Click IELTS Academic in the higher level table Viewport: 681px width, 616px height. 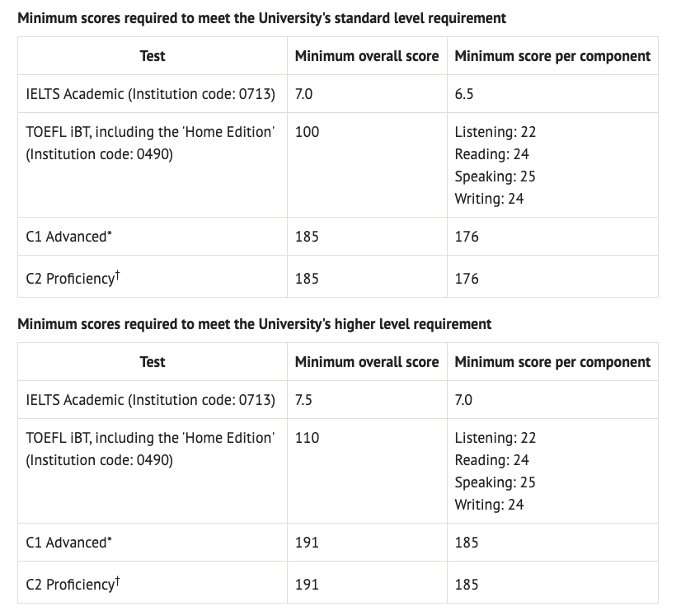[150, 400]
